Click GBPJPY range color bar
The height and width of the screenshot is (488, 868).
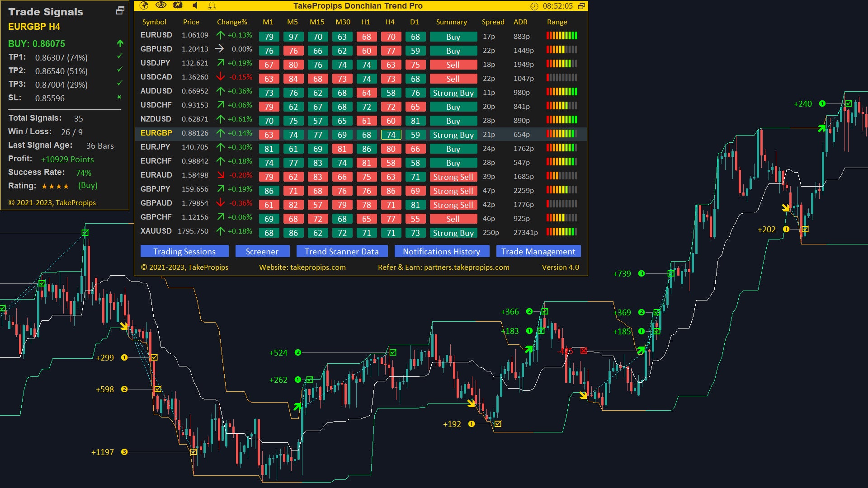pyautogui.click(x=561, y=190)
